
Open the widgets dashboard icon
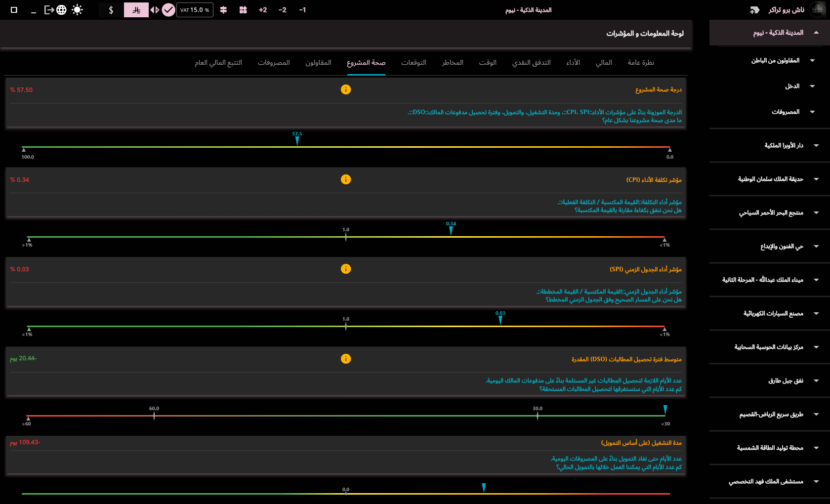pyautogui.click(x=243, y=10)
